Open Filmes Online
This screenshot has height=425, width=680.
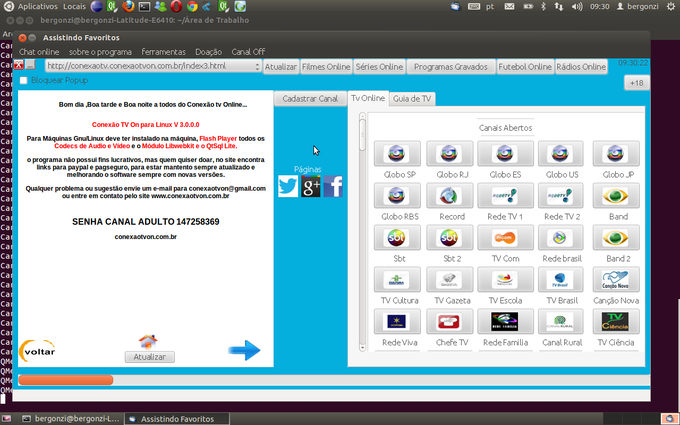(326, 67)
